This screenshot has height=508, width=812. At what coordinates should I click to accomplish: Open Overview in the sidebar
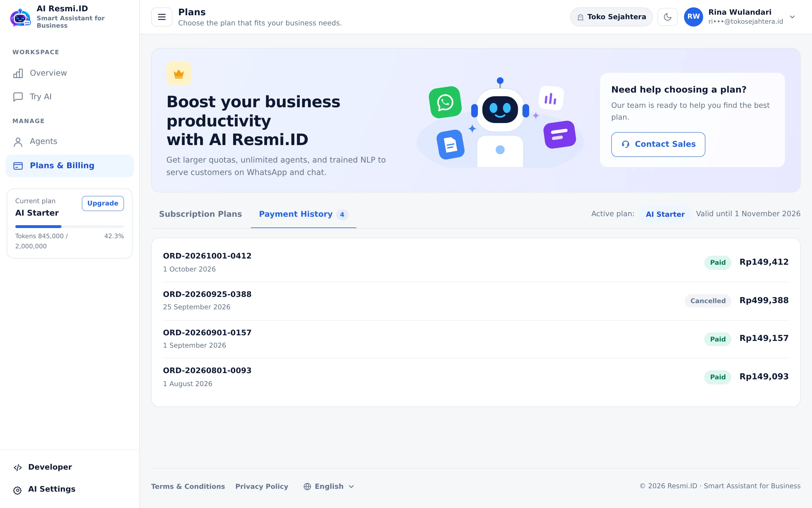[x=69, y=73]
